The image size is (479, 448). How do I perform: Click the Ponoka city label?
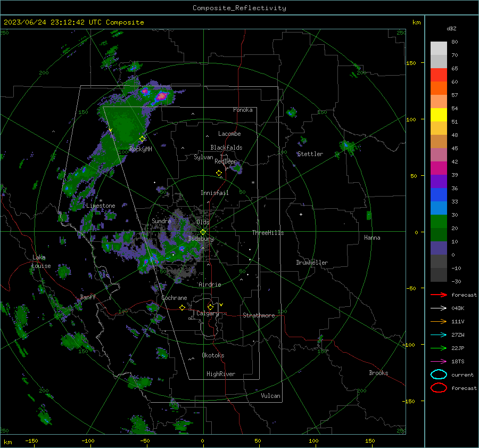[243, 110]
